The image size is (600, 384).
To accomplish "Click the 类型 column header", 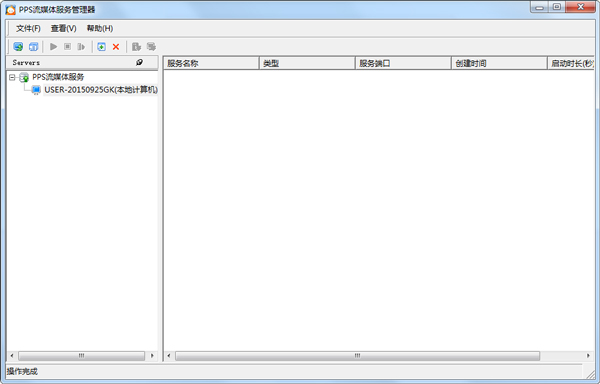I will click(x=307, y=63).
